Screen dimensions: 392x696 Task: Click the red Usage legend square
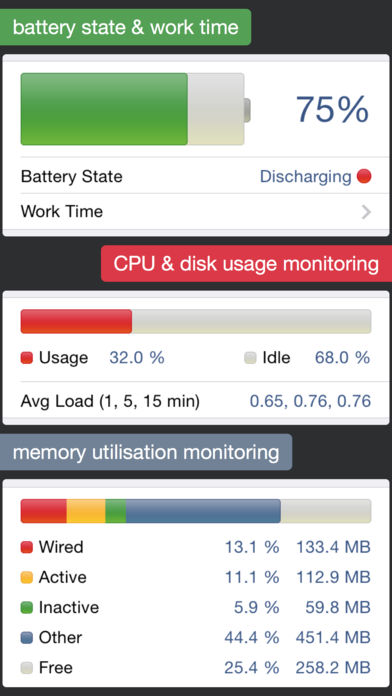27,358
